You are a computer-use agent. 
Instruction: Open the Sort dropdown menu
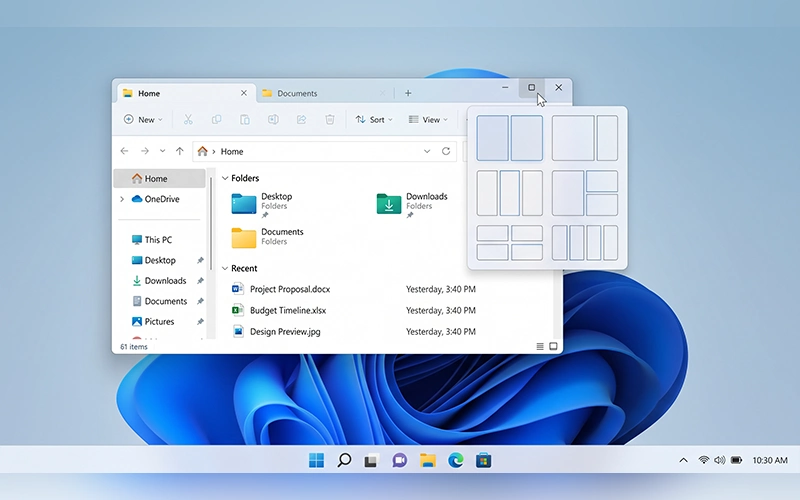click(x=374, y=119)
